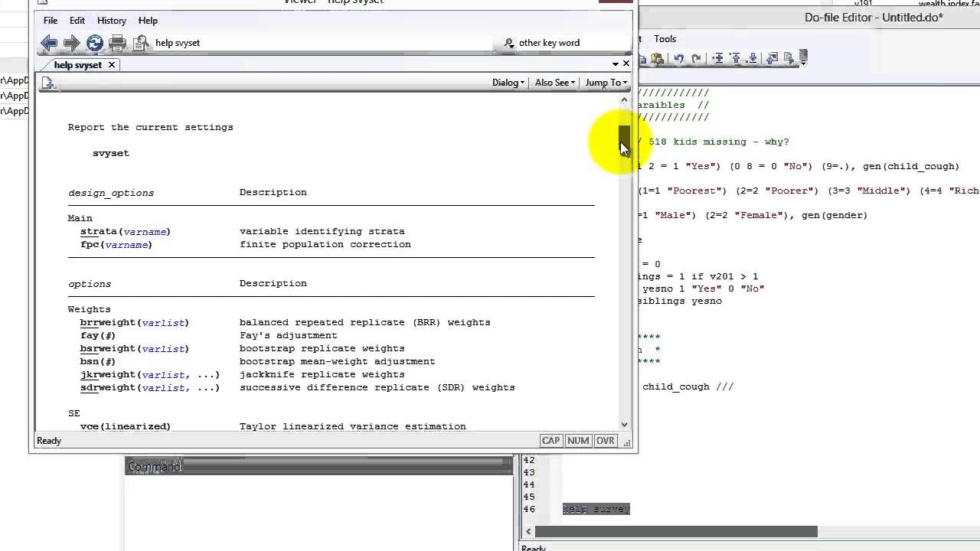The image size is (980, 551).
Task: Click the Viewer scrollbar down arrow
Action: pos(625,425)
